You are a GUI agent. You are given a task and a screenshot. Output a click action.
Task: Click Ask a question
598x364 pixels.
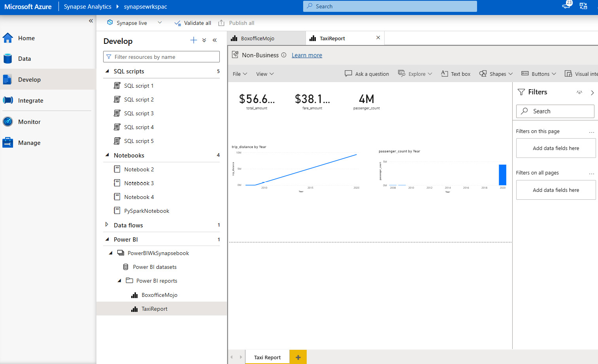[x=367, y=74]
